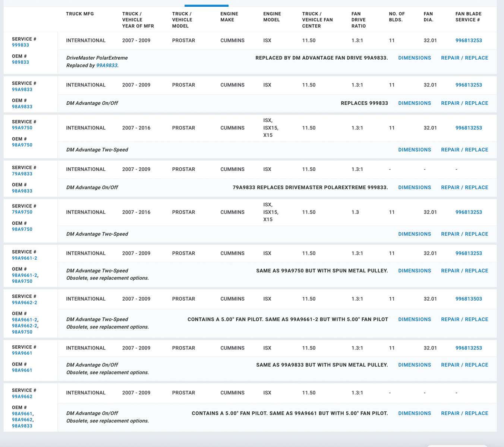
Task: Open Dimensions in 'REPLACES 999833' row
Action: click(415, 103)
